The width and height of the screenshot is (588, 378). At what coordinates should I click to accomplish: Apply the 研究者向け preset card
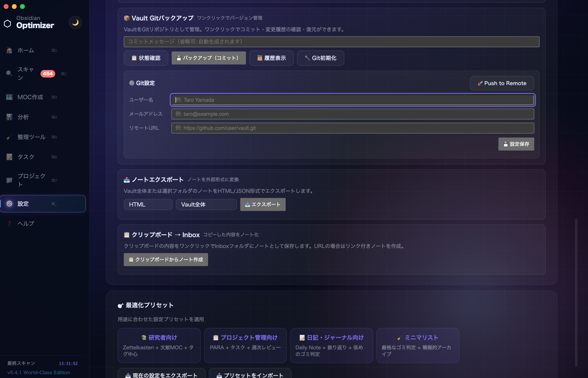coord(159,346)
